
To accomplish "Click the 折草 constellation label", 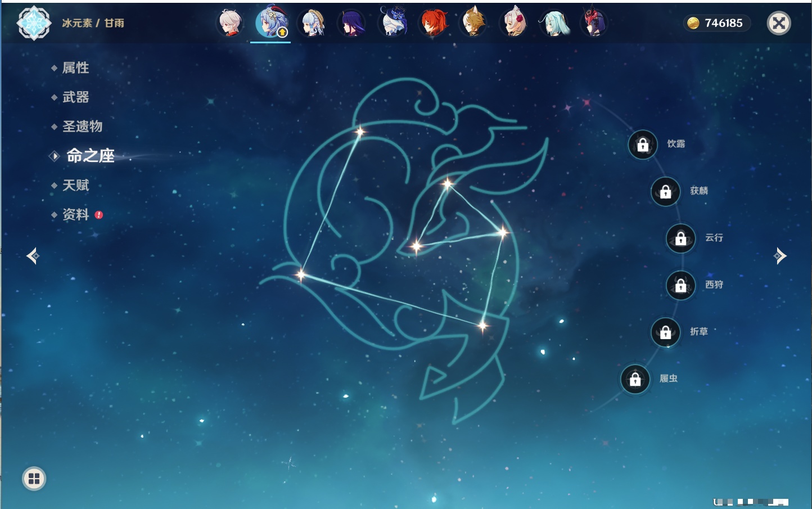I will pos(699,332).
